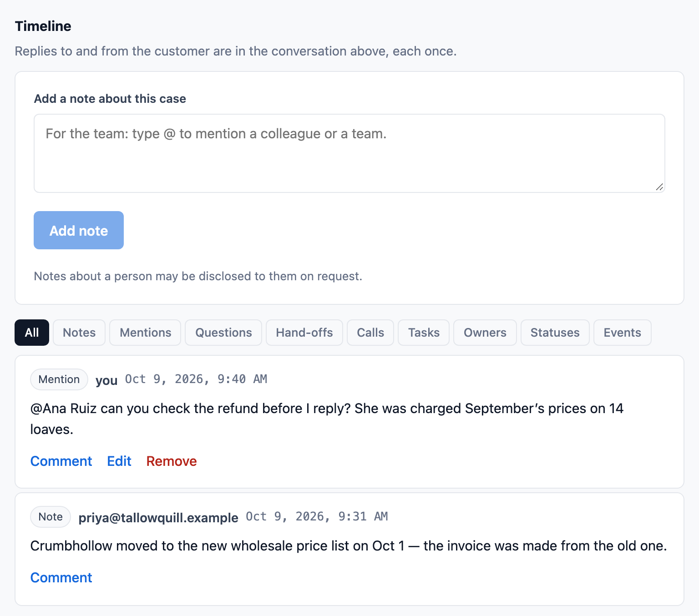Click the Crumbhollow wholesale price note text
Viewport: 699px width, 616px height.
point(349,546)
